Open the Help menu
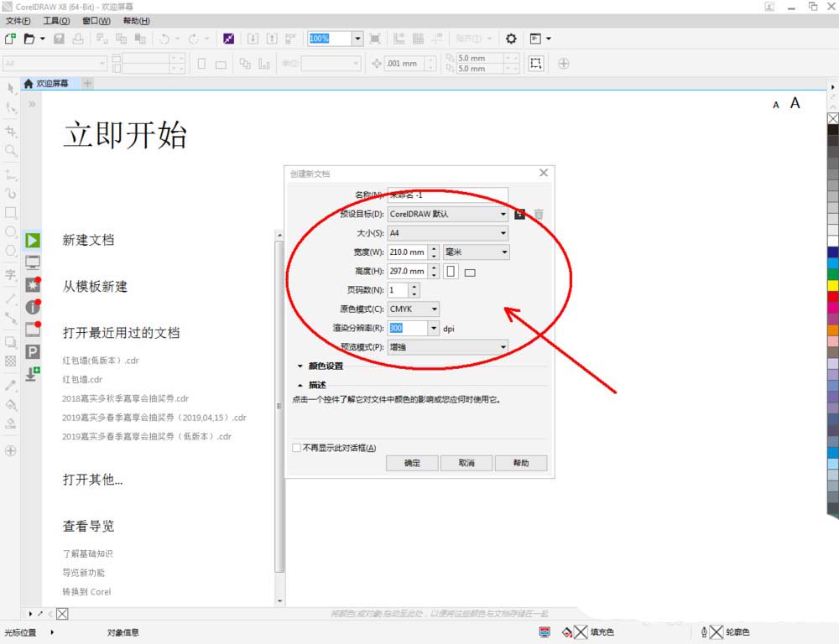 click(136, 21)
